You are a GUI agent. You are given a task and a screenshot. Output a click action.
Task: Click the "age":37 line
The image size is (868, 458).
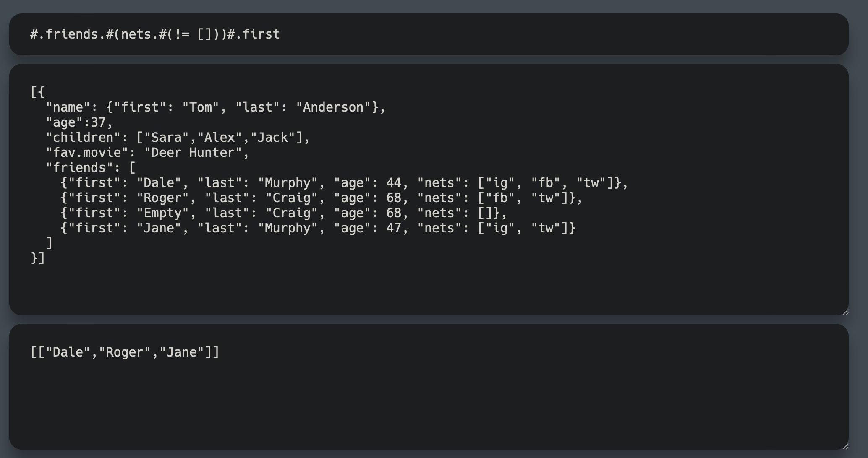(78, 122)
